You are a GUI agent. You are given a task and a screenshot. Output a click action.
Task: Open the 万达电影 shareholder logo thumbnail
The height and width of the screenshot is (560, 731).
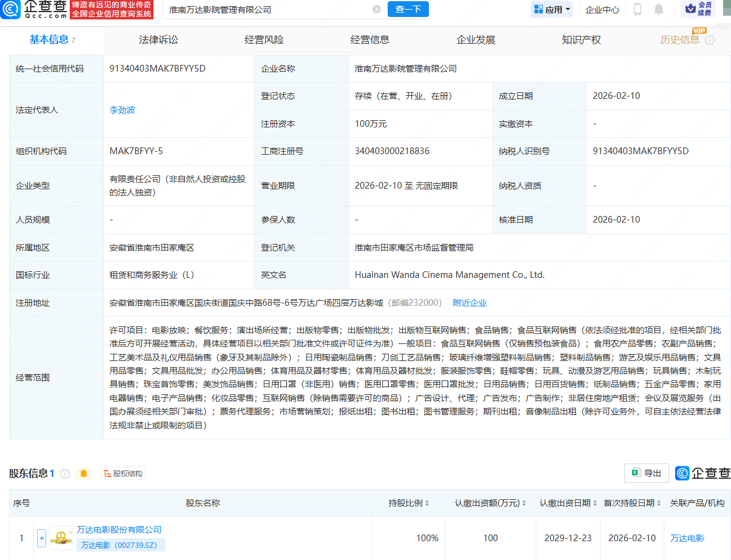pos(61,538)
